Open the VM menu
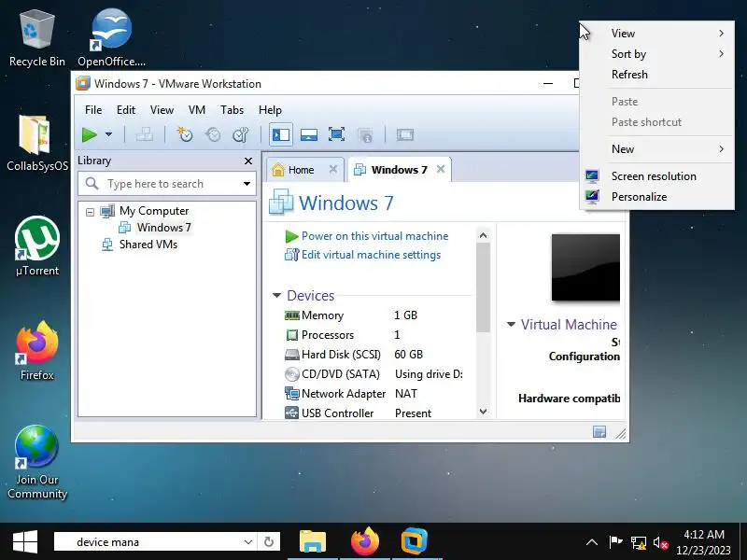This screenshot has height=560, width=747. coord(197,110)
